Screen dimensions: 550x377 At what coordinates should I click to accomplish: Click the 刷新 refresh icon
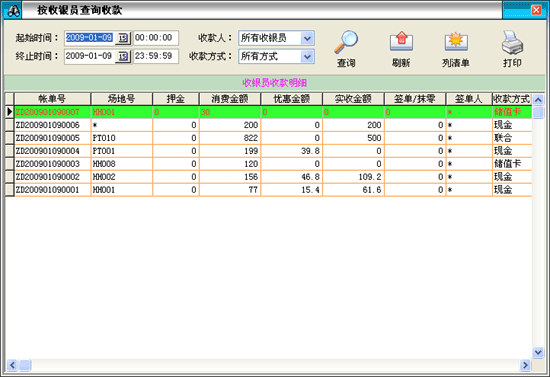[x=401, y=42]
